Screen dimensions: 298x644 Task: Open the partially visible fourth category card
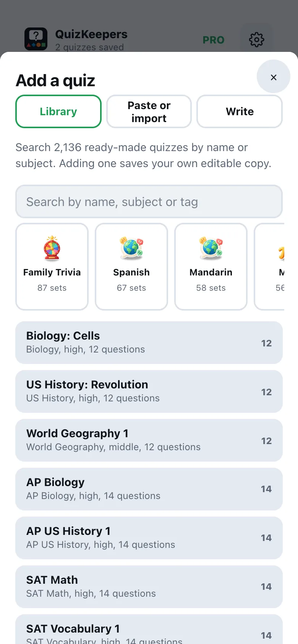coord(269,267)
